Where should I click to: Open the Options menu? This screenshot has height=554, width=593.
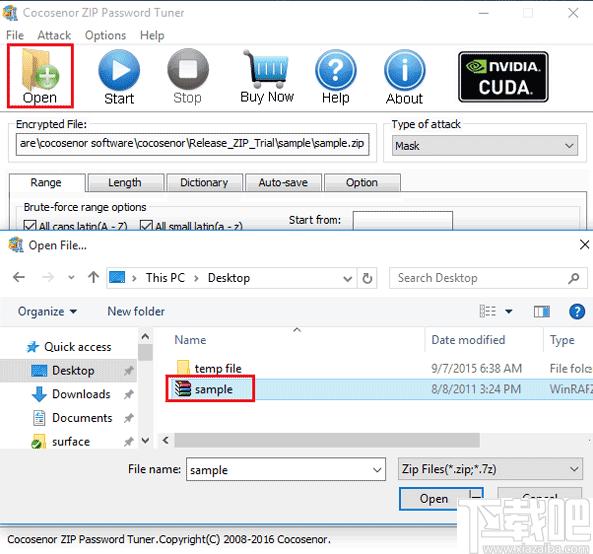tap(105, 35)
